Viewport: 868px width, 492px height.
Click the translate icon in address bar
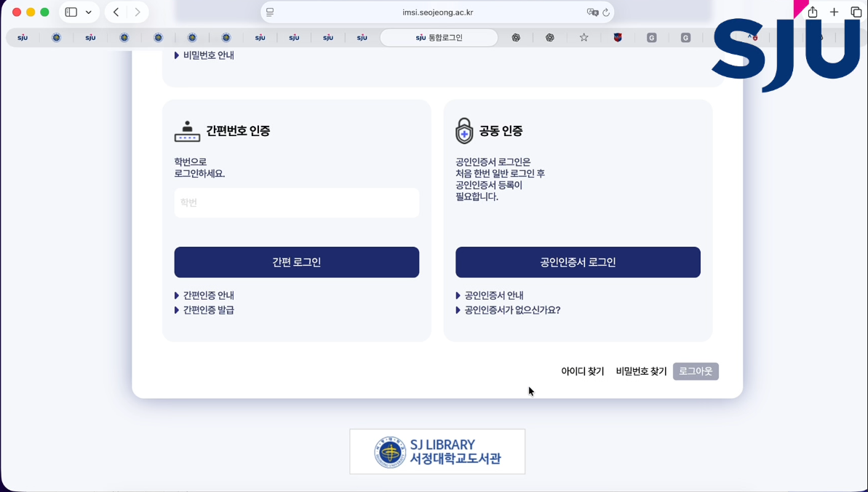point(592,12)
